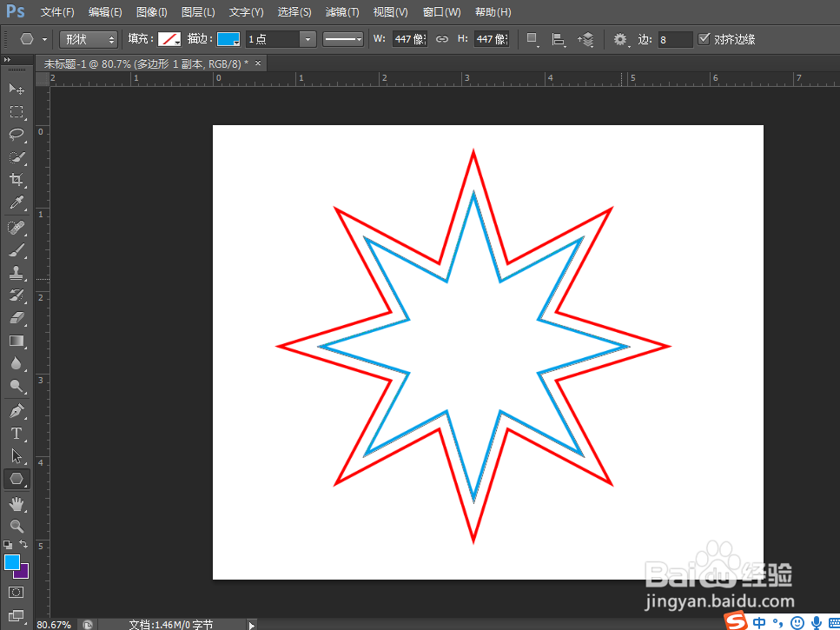This screenshot has width=840, height=630.
Task: Click the shape width input field
Action: (410, 39)
